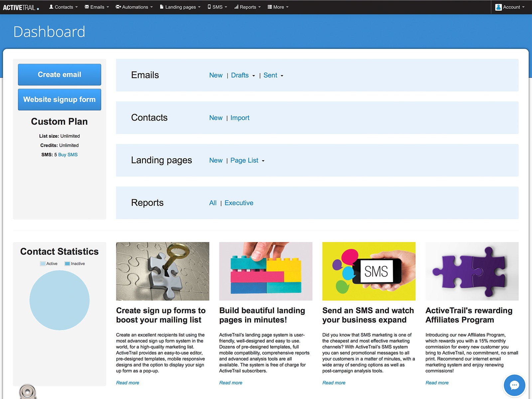Toggle the Inactive legend swatch

67,264
